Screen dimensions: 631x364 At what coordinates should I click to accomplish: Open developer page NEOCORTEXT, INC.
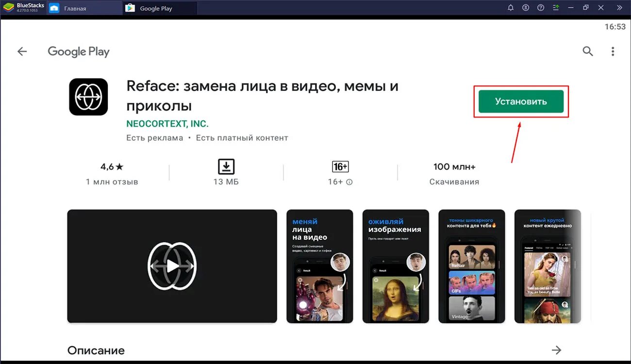pyautogui.click(x=167, y=124)
